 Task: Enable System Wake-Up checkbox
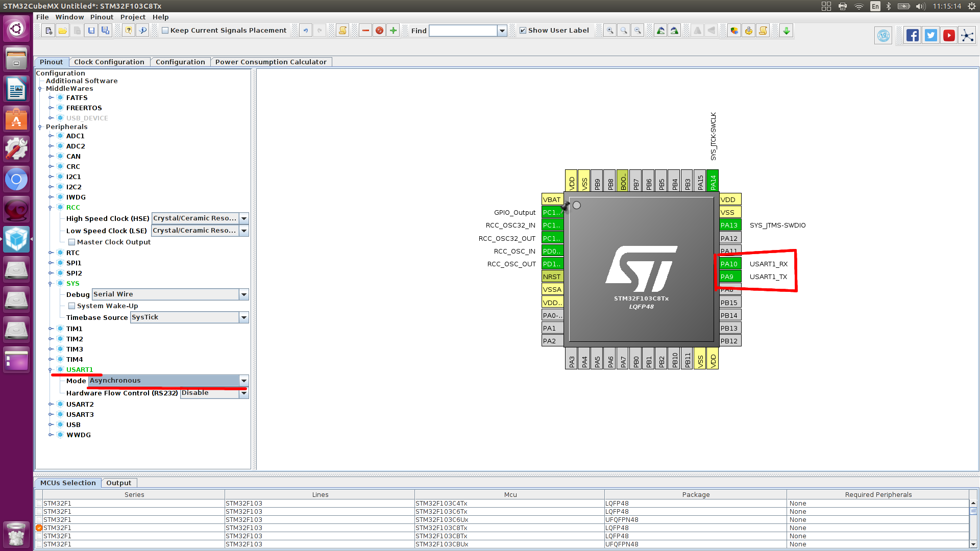pyautogui.click(x=72, y=306)
